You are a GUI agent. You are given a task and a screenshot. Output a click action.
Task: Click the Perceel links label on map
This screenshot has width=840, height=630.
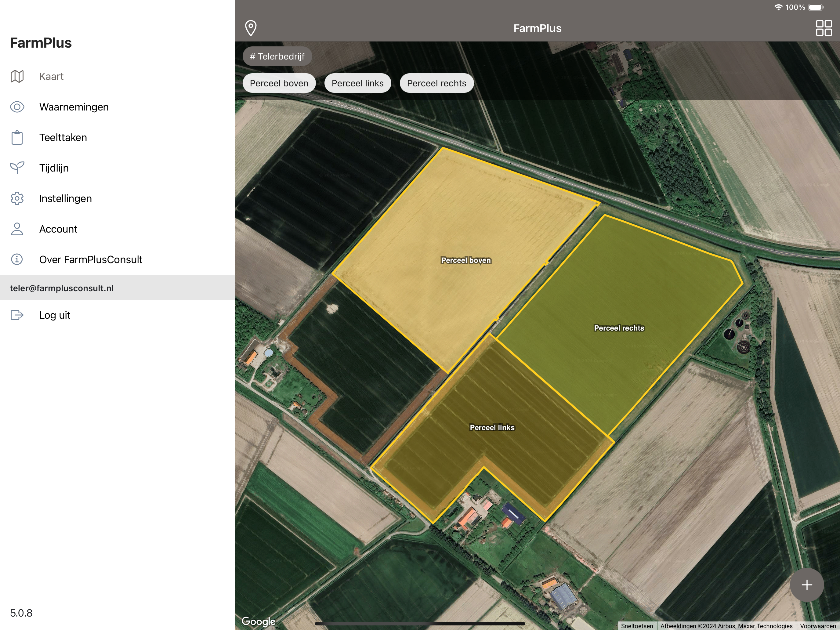[x=492, y=428]
